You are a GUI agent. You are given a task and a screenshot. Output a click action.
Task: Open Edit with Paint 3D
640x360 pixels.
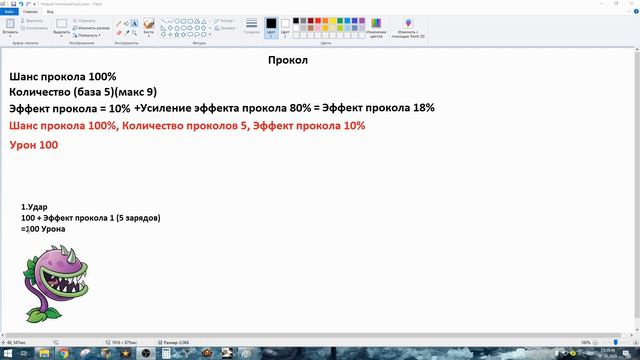[x=408, y=28]
